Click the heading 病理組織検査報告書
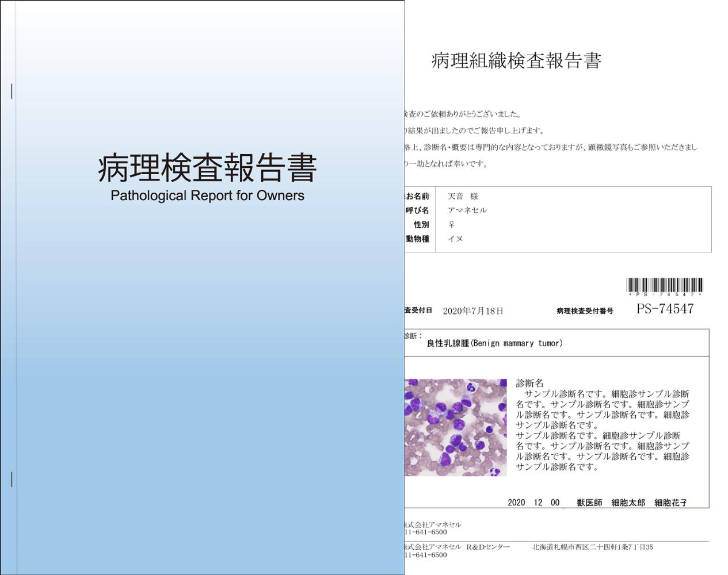This screenshot has height=575, width=728. click(x=516, y=60)
